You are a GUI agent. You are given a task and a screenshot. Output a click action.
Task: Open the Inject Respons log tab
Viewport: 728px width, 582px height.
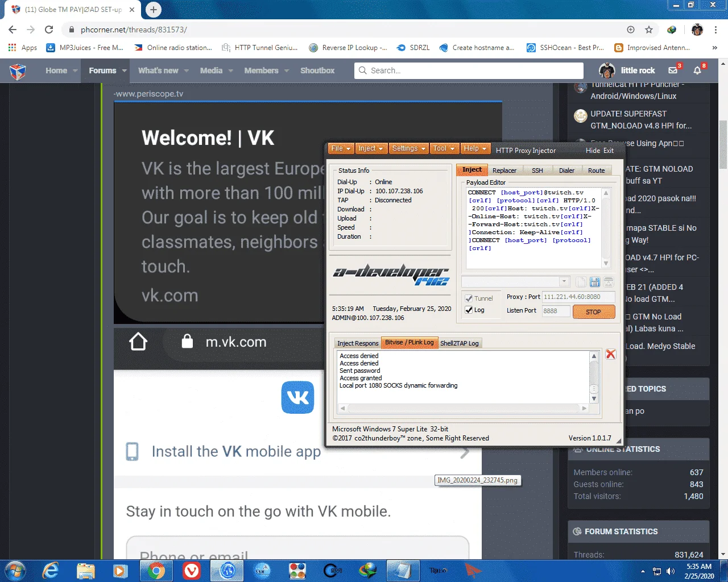pyautogui.click(x=358, y=343)
